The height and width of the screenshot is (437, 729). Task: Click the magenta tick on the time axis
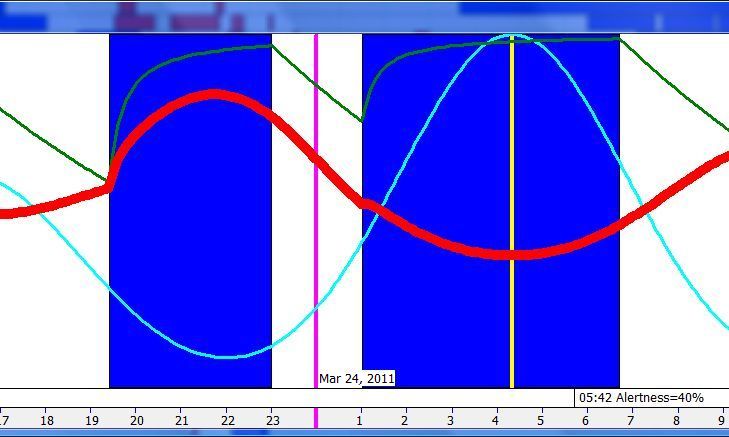316,419
